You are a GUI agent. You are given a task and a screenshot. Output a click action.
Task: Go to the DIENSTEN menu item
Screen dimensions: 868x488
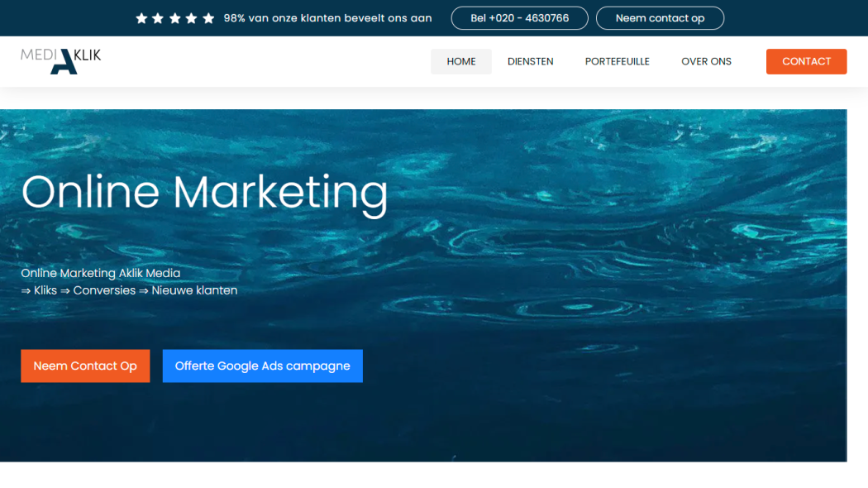tap(530, 61)
